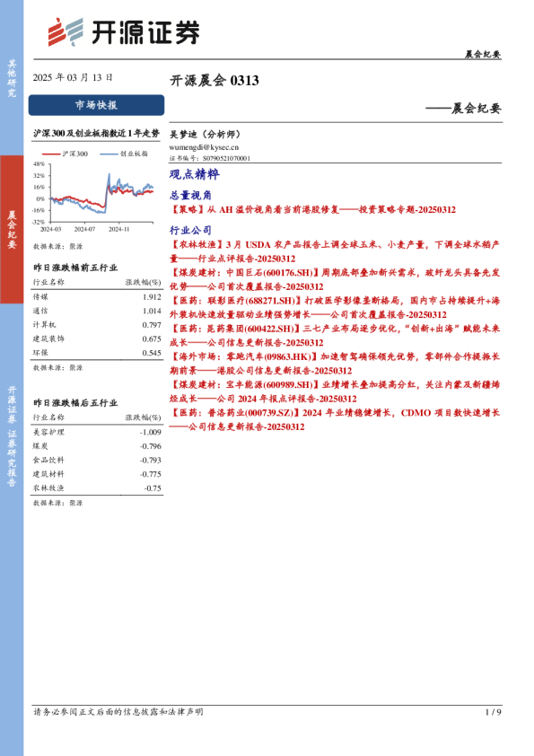Open the 联影医疗(688271.SH) report link
534x756 pixels.
point(335,307)
